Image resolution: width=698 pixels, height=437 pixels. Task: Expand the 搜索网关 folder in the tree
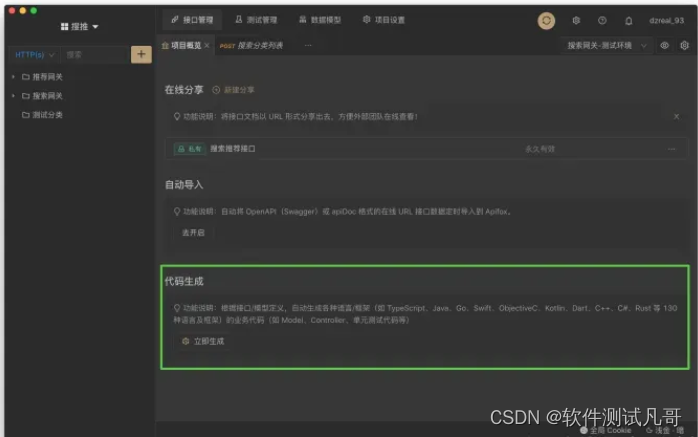click(13, 96)
